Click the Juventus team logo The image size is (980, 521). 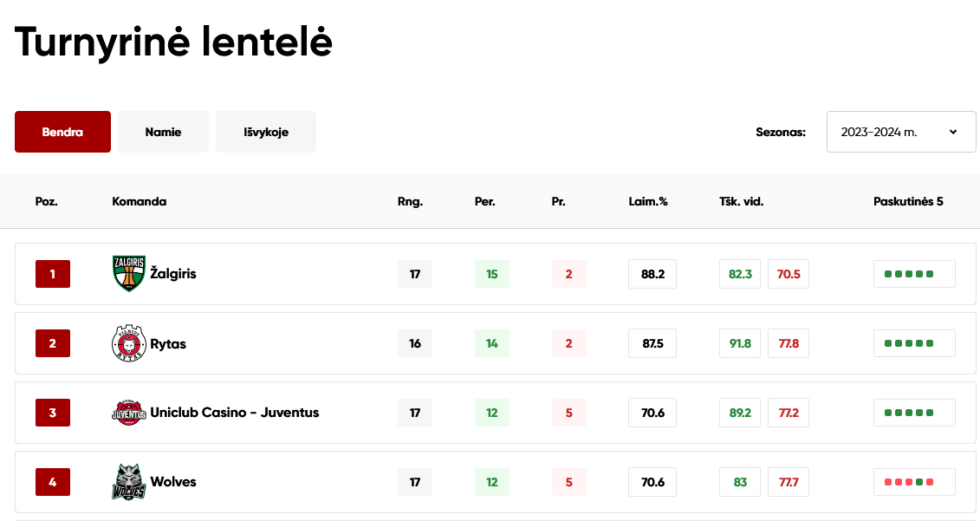(129, 413)
